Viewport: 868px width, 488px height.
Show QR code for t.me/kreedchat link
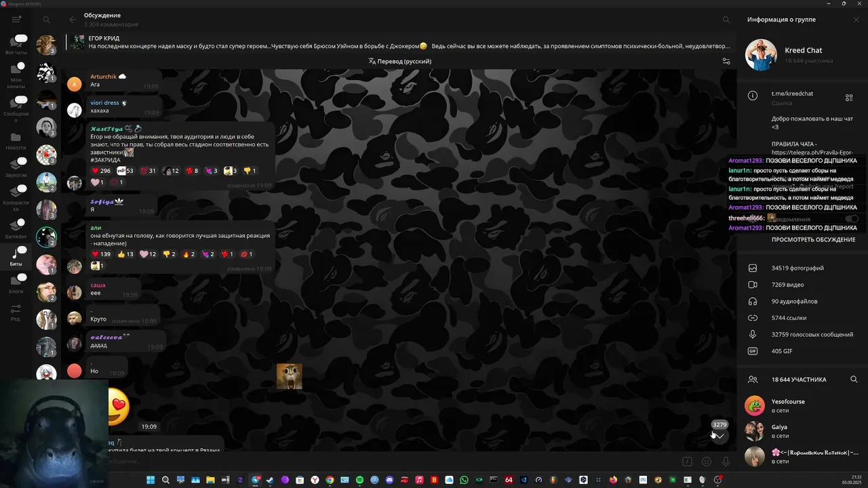(x=849, y=98)
